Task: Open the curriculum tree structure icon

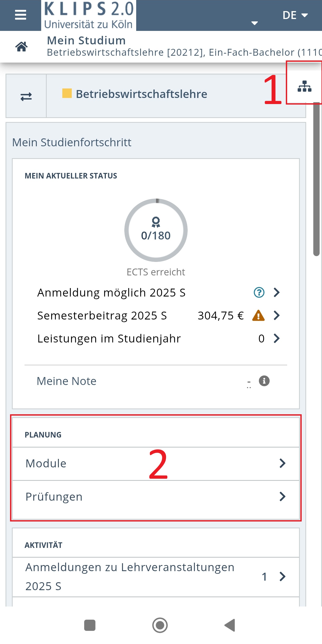Action: point(304,86)
